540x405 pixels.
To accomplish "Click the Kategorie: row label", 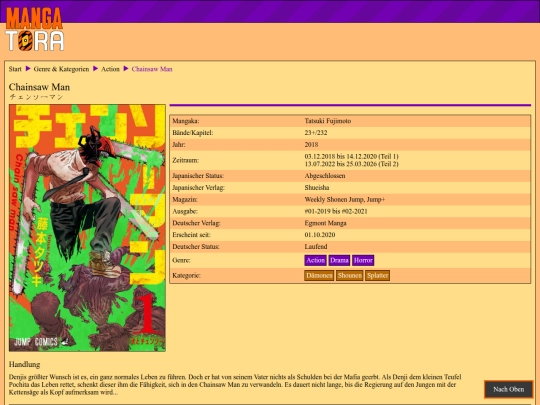I will pos(186,276).
